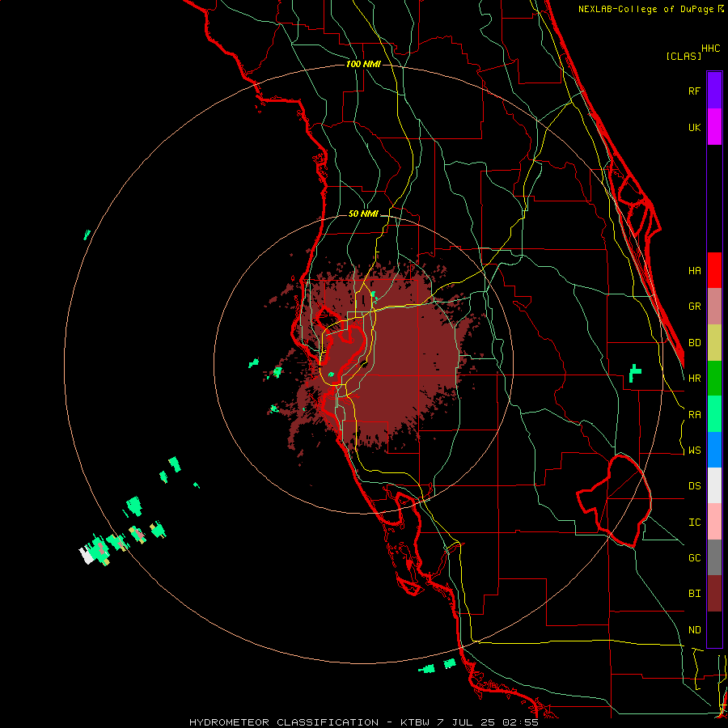
Task: Click the purple RF legend color swatch
Action: click(x=714, y=91)
